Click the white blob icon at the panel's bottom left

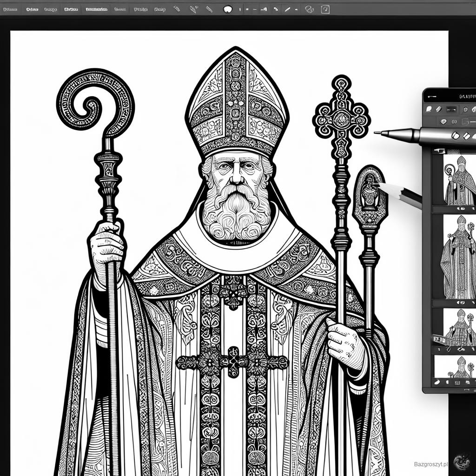point(437,383)
